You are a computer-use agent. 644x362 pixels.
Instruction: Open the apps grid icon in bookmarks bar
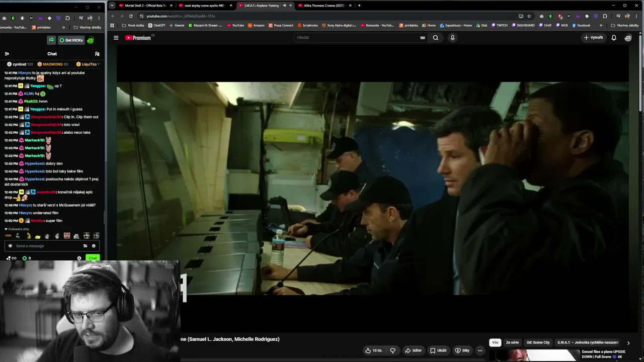[112, 25]
